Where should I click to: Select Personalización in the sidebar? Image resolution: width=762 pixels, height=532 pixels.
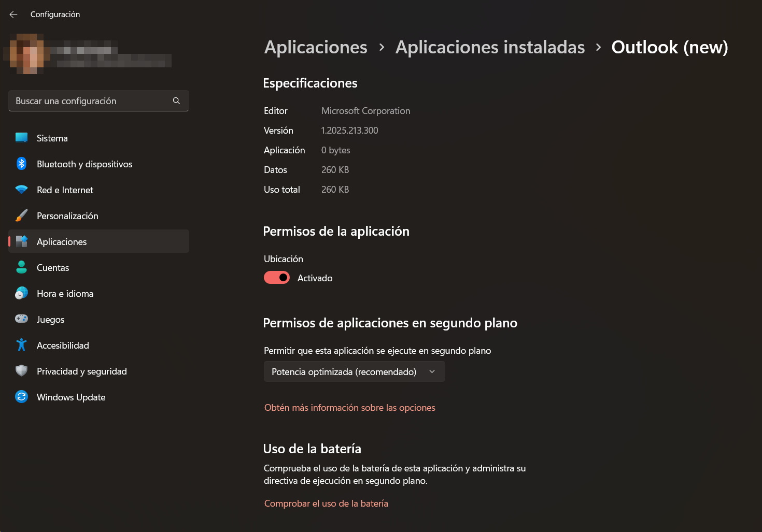click(x=98, y=215)
